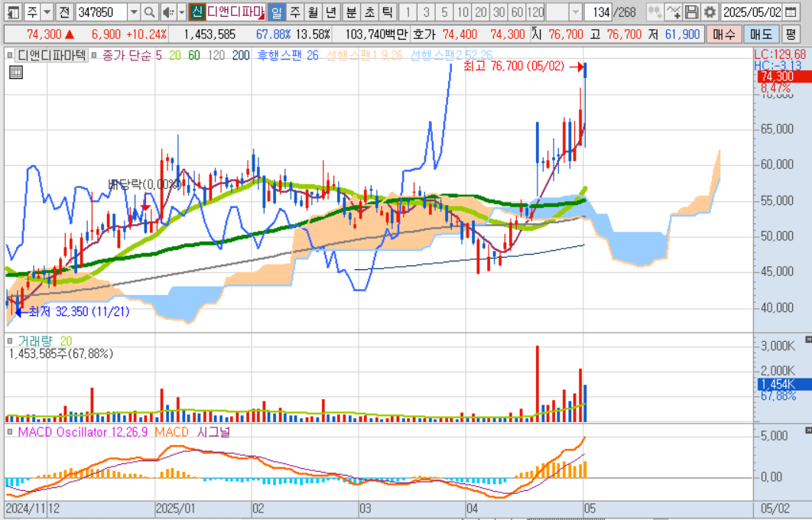Click the 배당락(0,00%) annotation
Screen dimensions: 812x520
145,184
